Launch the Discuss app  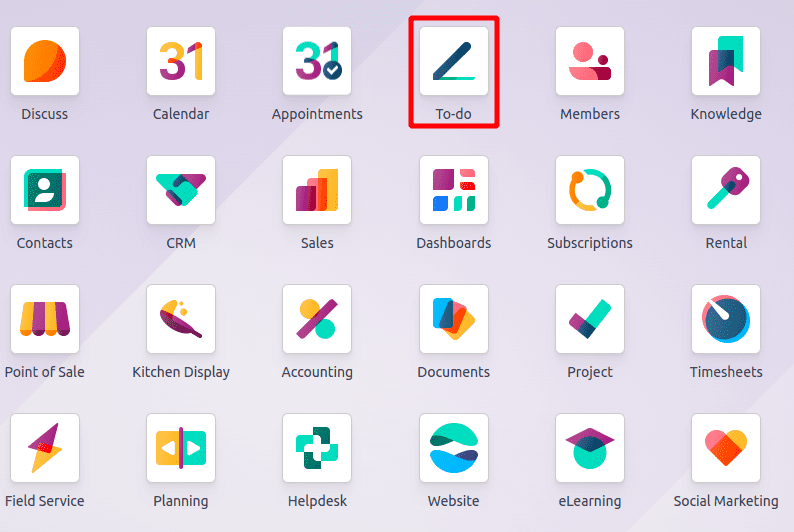(45, 61)
